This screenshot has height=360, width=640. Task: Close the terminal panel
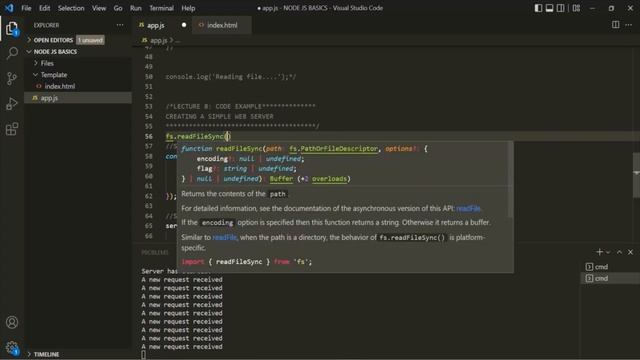[x=630, y=252]
